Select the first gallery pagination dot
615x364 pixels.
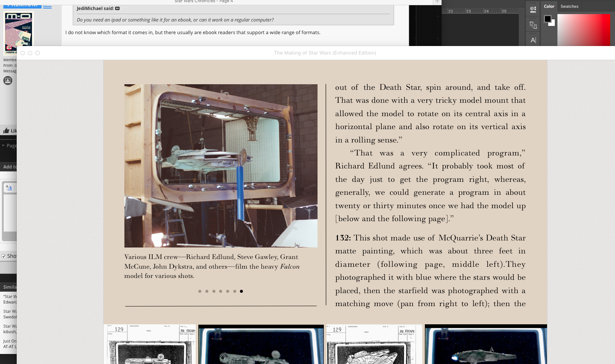[200, 291]
